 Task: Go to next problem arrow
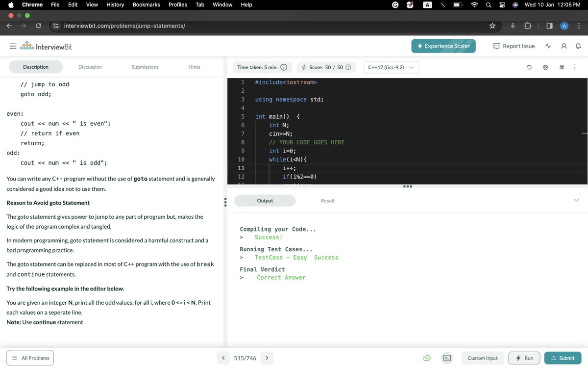(x=267, y=358)
